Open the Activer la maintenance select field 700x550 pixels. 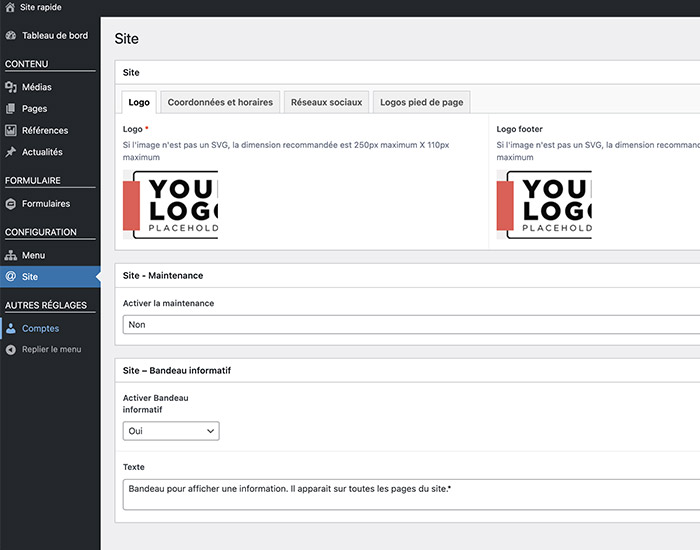click(x=410, y=324)
